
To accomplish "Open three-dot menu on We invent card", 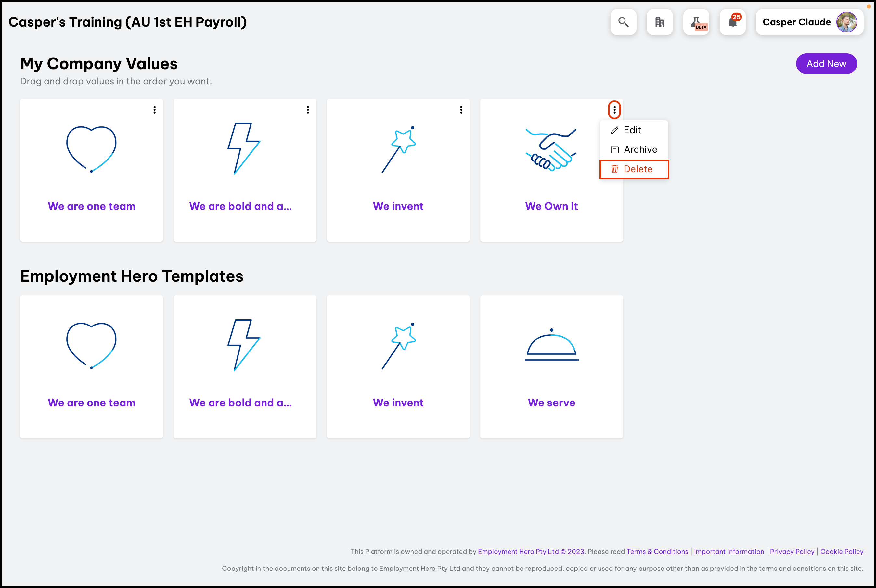I will pos(461,110).
